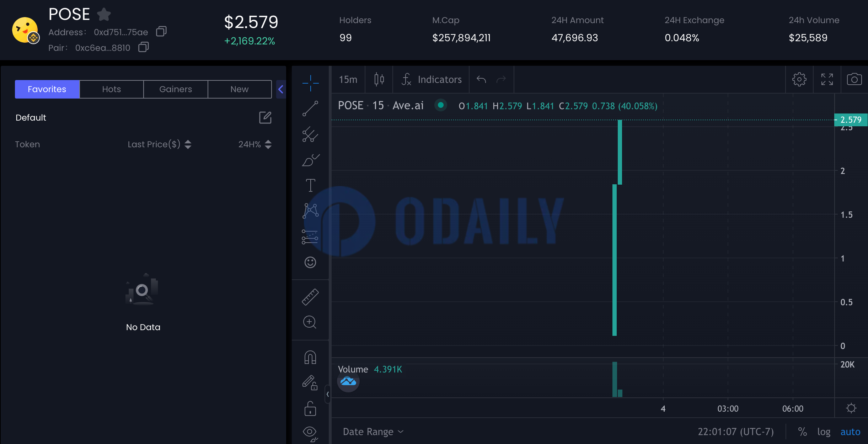Collapse the drawing toolbar handle
The width and height of the screenshot is (868, 444).
tap(327, 394)
